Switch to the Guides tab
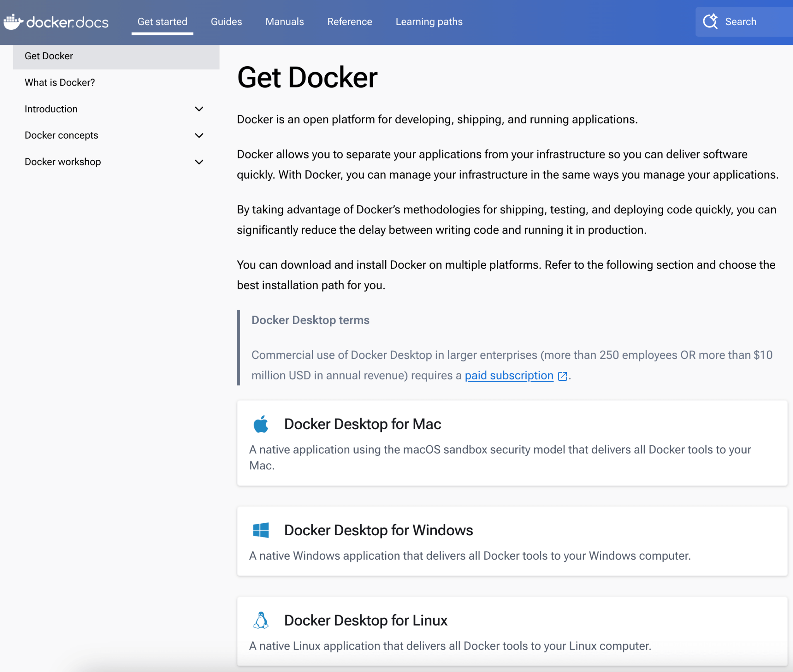The width and height of the screenshot is (793, 672). (227, 22)
